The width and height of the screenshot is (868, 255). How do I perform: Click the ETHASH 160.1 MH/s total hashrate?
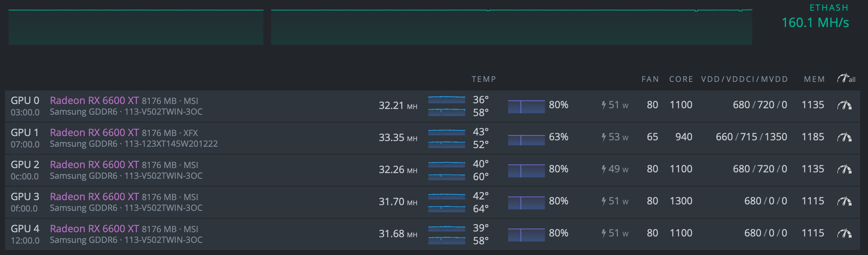tap(815, 23)
